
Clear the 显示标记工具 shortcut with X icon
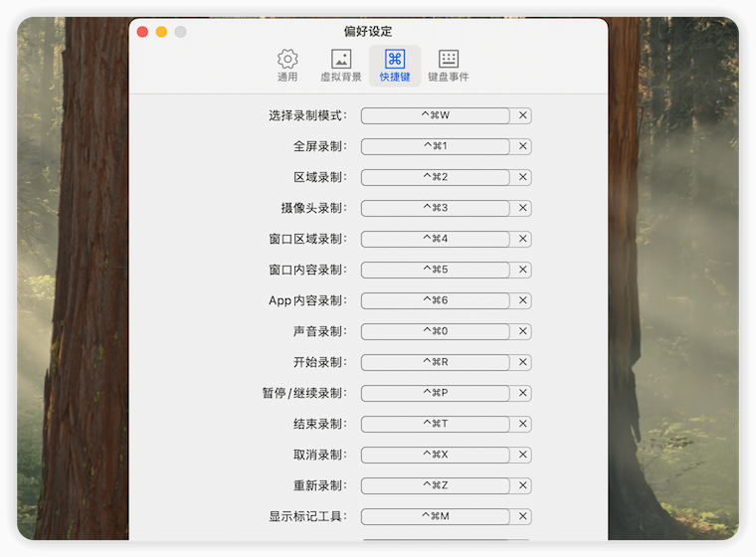coord(523,516)
